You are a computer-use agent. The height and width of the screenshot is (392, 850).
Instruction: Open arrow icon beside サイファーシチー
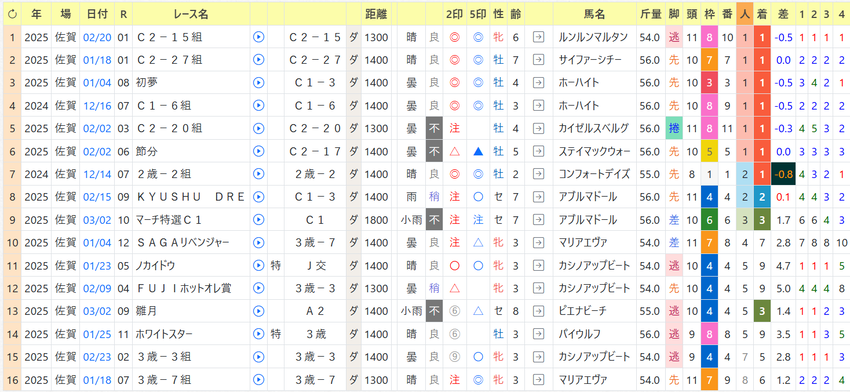[x=538, y=60]
